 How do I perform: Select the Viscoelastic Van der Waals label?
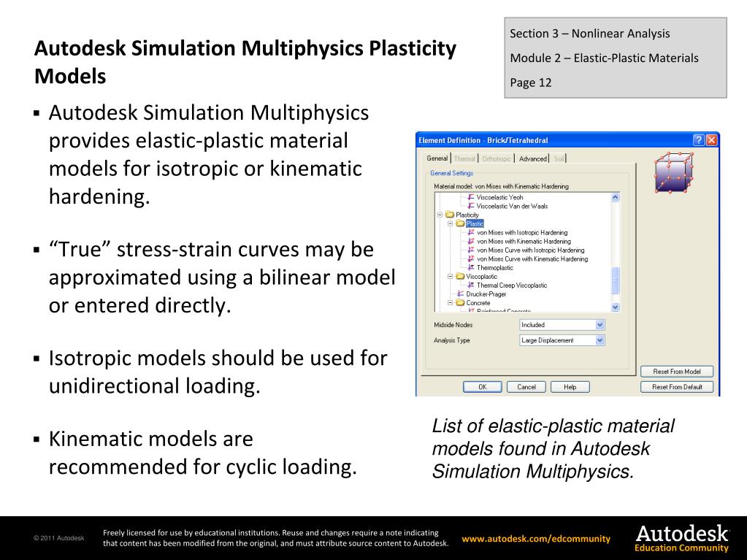pos(512,206)
